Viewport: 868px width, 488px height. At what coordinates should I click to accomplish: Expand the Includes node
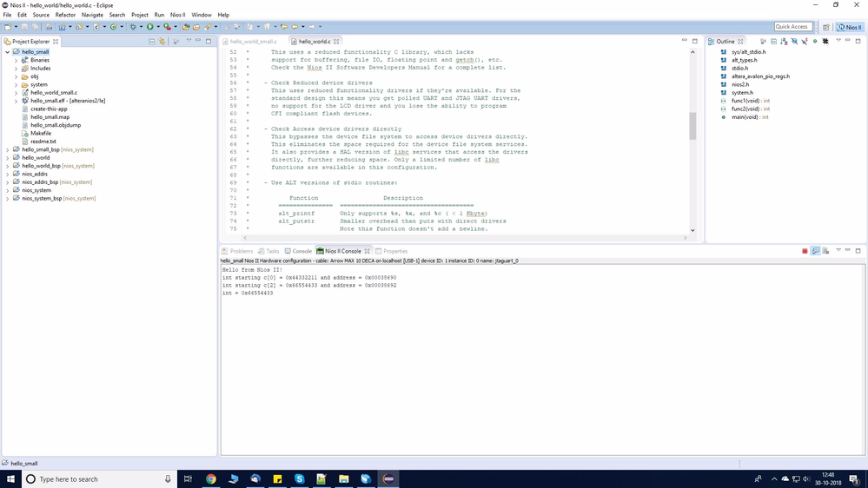tap(16, 69)
